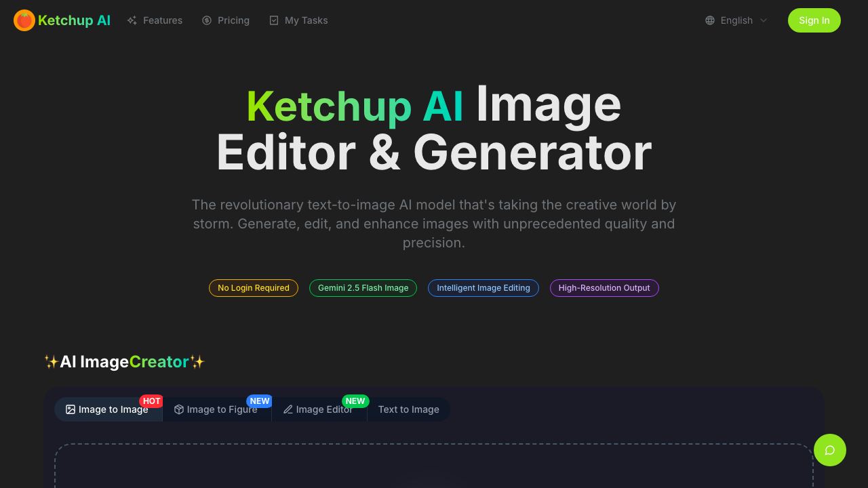Click the revolutionary text-to-image description paragraph

click(434, 224)
